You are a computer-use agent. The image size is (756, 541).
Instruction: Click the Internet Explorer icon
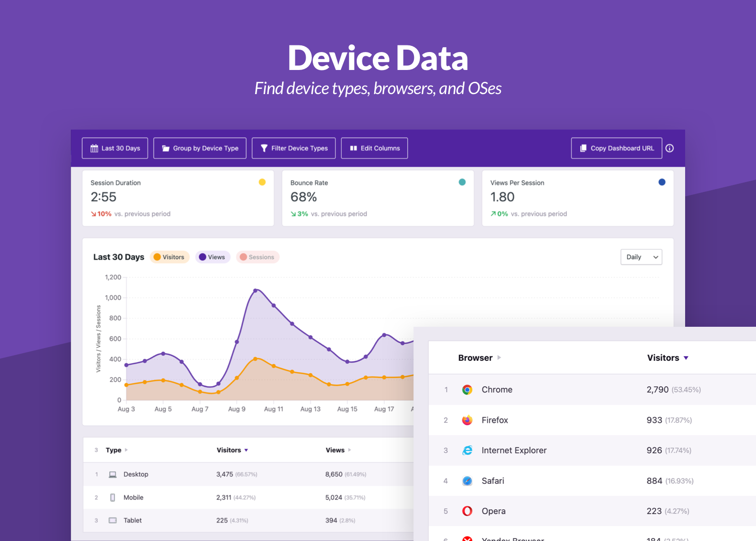(x=467, y=450)
